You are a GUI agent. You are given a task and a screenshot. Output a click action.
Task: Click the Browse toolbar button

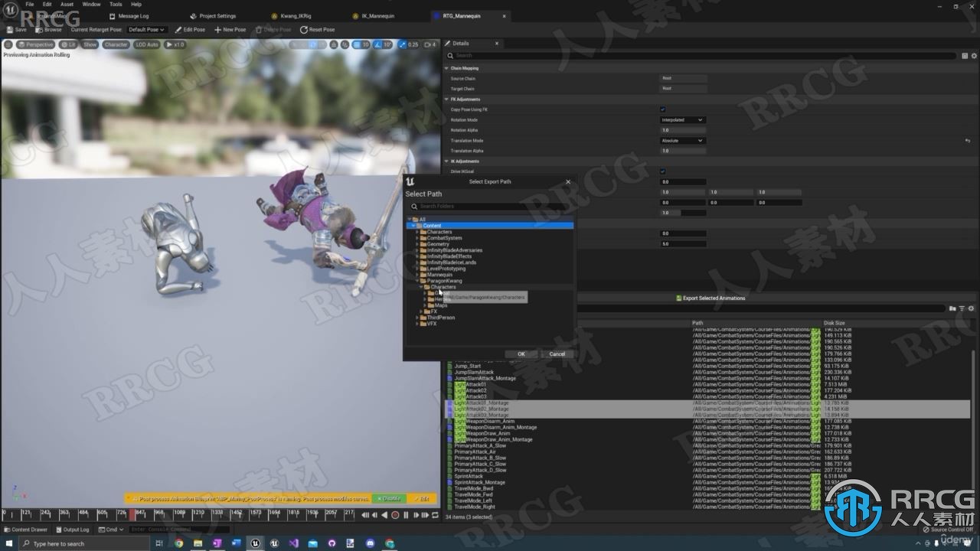point(48,29)
